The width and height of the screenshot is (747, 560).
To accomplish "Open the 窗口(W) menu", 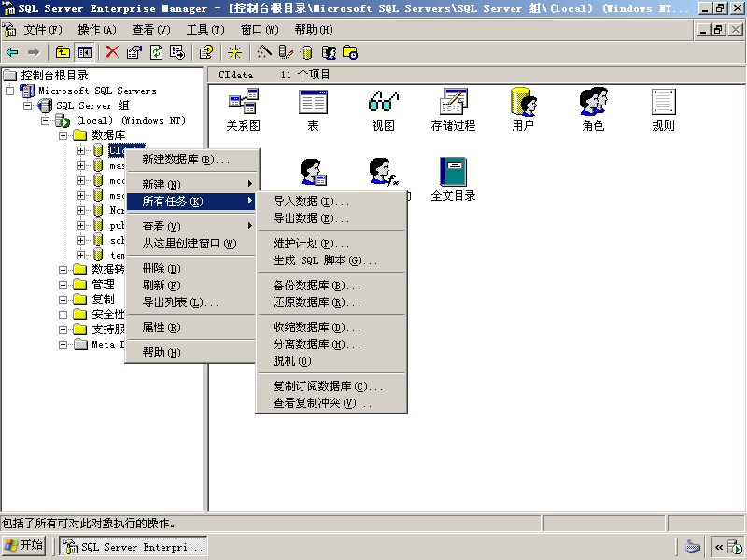I will (x=260, y=30).
